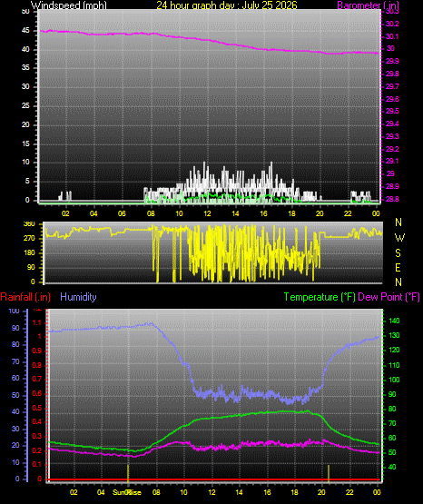Image resolution: width=423 pixels, height=504 pixels.
Task: Click the 24 hour graph day date title
Action: click(x=227, y=5)
